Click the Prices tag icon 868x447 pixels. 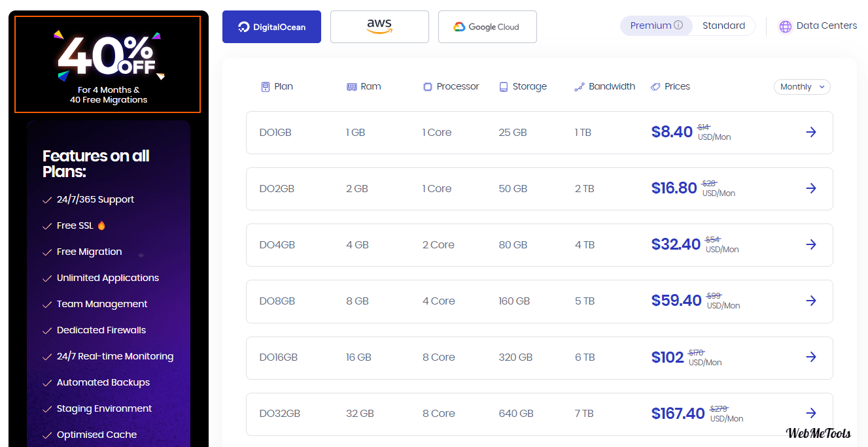[x=655, y=87]
